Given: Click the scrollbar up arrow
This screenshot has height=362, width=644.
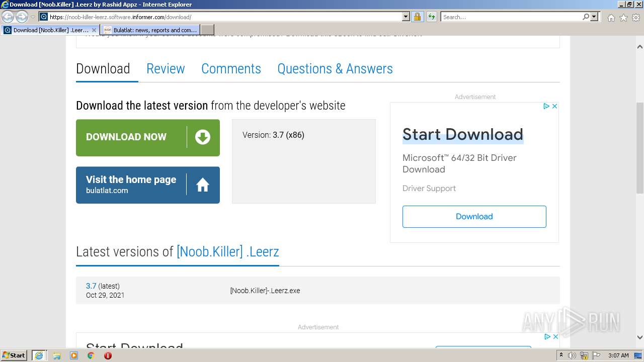Looking at the screenshot, I should click(640, 47).
